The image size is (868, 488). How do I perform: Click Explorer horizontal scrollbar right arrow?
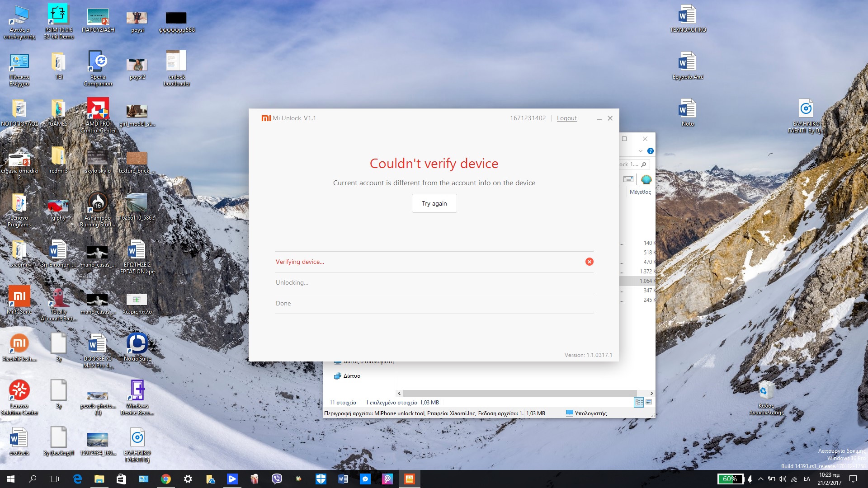(x=651, y=393)
